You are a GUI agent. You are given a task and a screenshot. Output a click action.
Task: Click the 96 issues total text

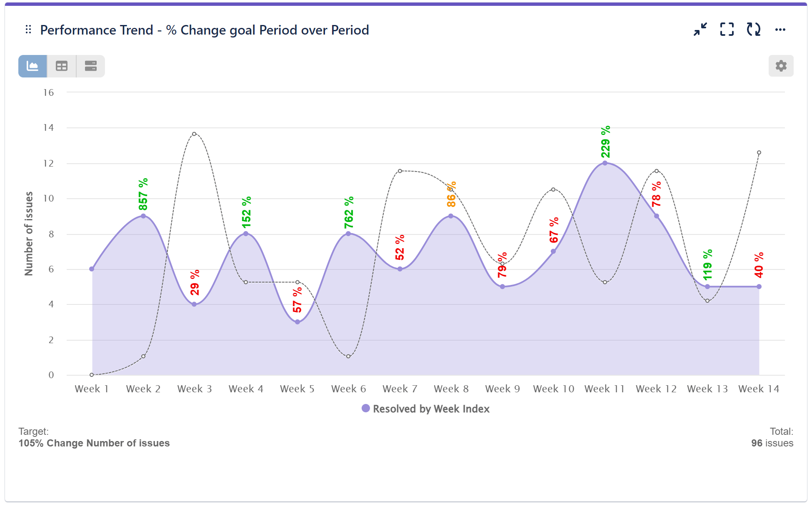[772, 443]
